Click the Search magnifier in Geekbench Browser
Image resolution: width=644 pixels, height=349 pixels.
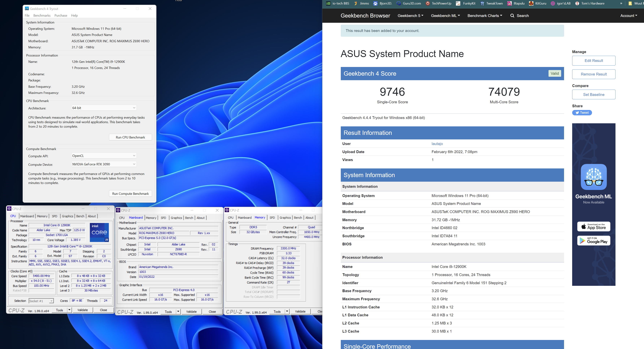coord(512,16)
